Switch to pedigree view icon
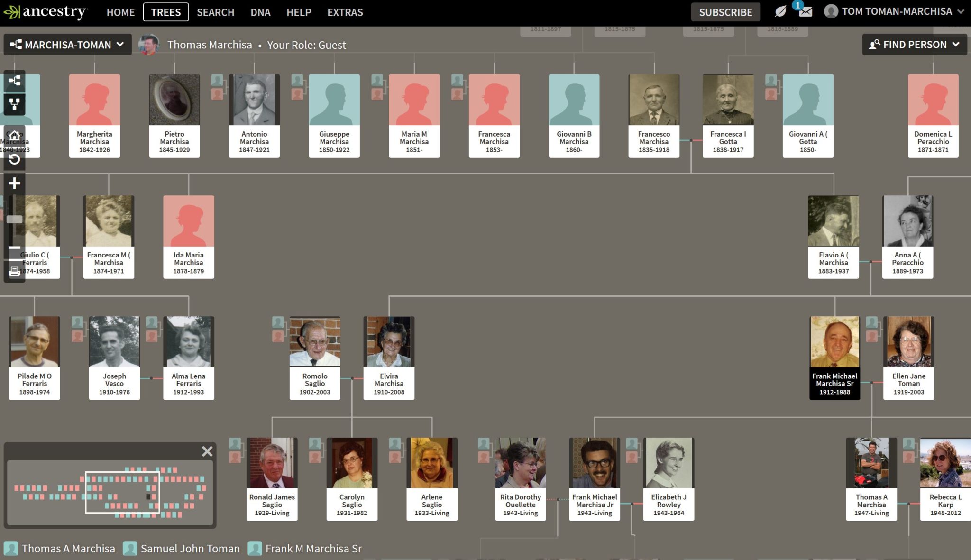 click(x=14, y=81)
